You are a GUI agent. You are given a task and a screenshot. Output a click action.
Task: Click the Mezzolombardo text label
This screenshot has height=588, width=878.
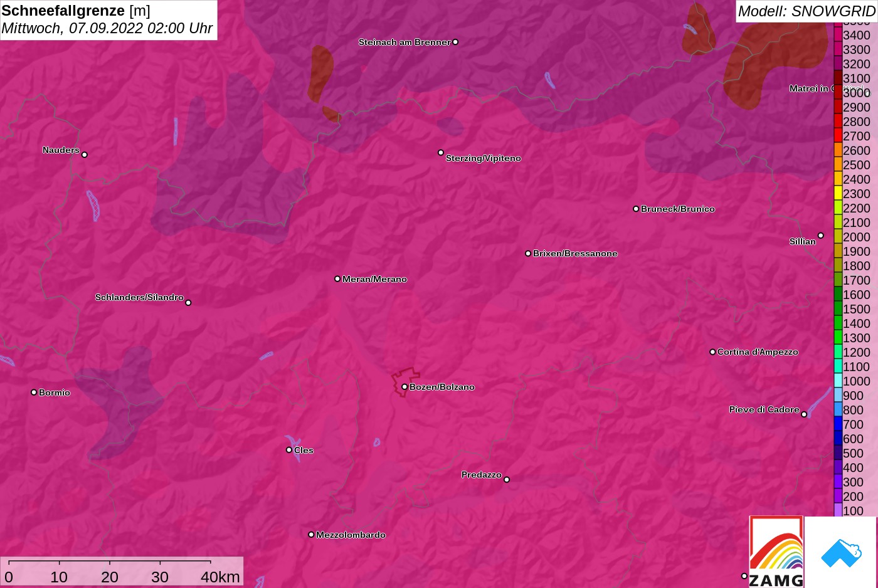click(x=351, y=535)
